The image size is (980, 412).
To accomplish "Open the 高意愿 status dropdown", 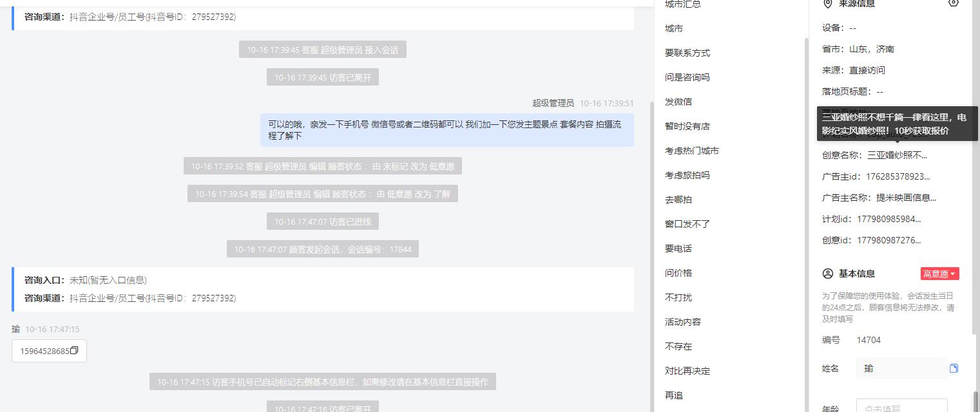I will coord(939,274).
